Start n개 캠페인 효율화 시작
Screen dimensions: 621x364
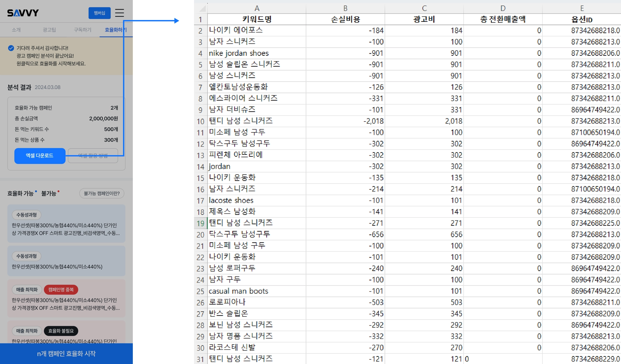point(66,353)
